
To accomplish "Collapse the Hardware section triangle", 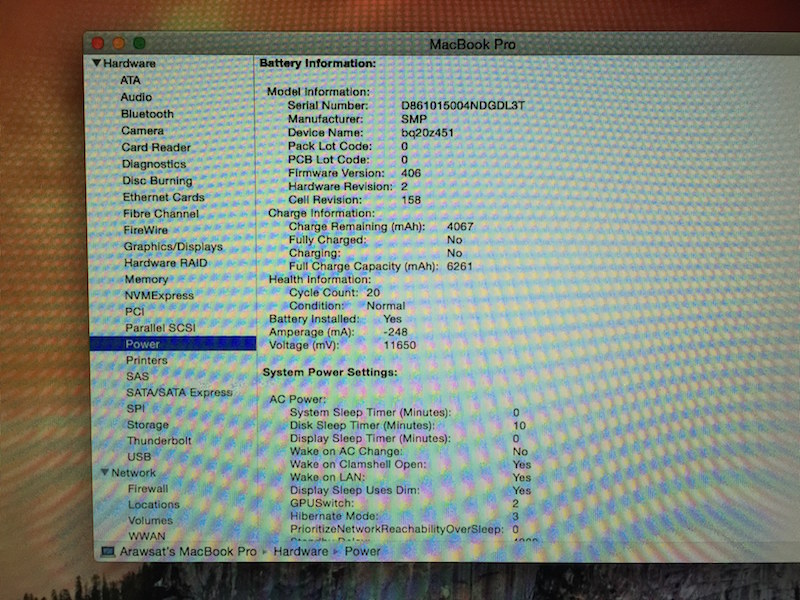I will click(x=96, y=63).
